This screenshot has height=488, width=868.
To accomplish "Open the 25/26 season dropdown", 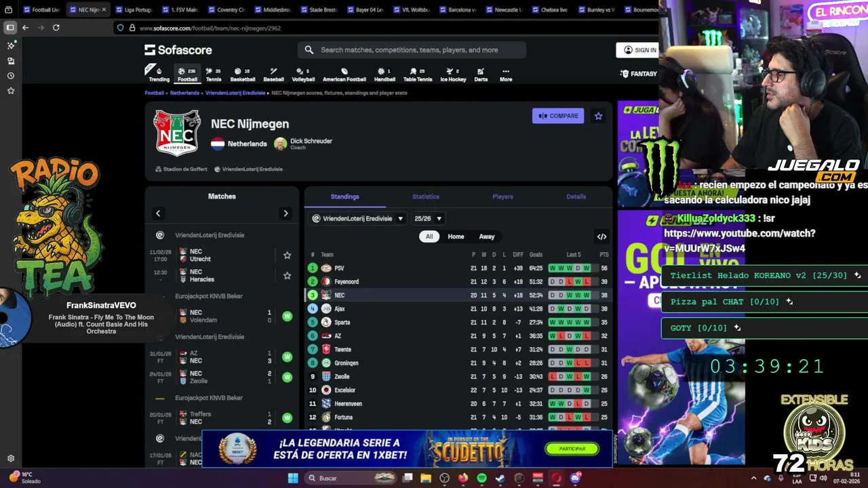I will point(428,218).
